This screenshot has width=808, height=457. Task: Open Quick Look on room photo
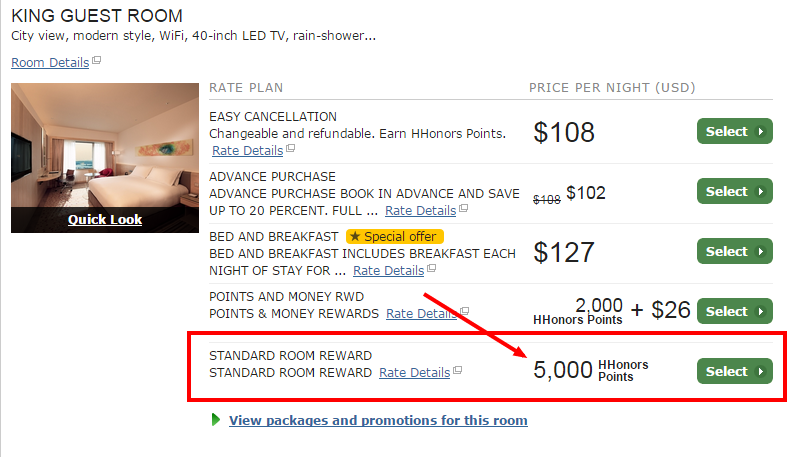[x=105, y=219]
